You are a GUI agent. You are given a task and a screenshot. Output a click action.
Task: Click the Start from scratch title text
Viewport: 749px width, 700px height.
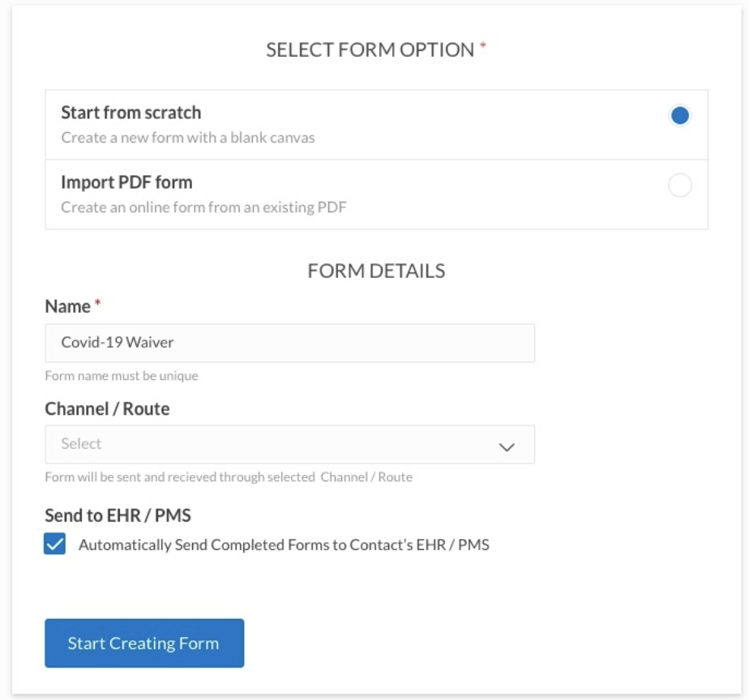[131, 113]
